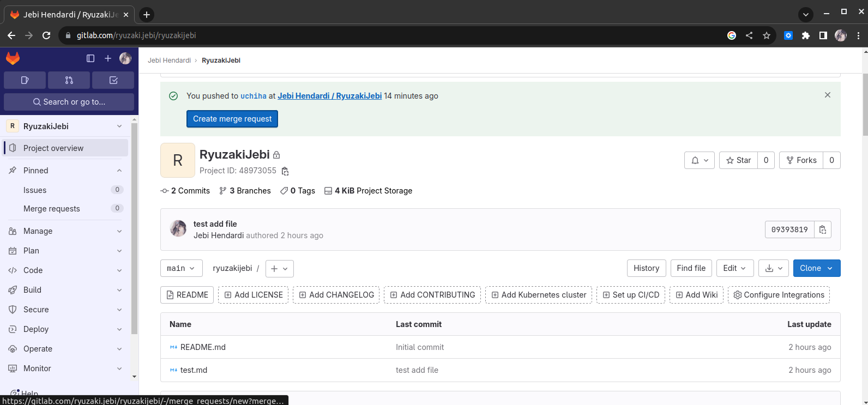Image resolution: width=868 pixels, height=405 pixels.
Task: Open the 2 Commits link
Action: coord(185,191)
